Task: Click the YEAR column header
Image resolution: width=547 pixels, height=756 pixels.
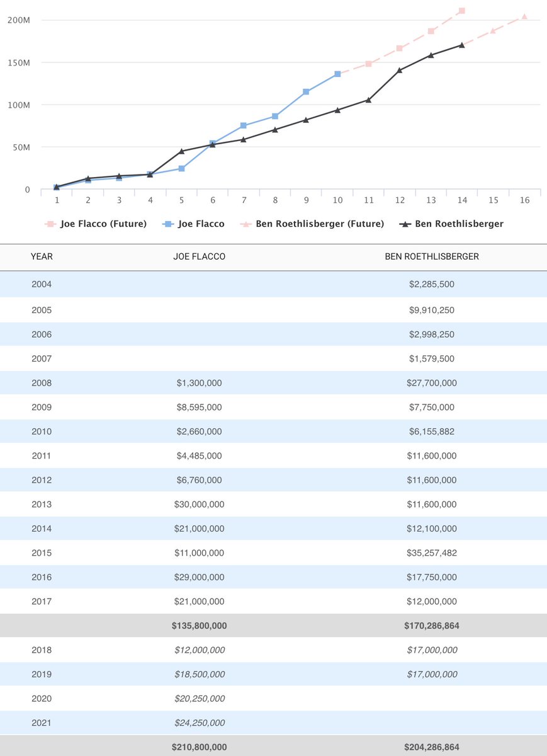Action: click(42, 257)
